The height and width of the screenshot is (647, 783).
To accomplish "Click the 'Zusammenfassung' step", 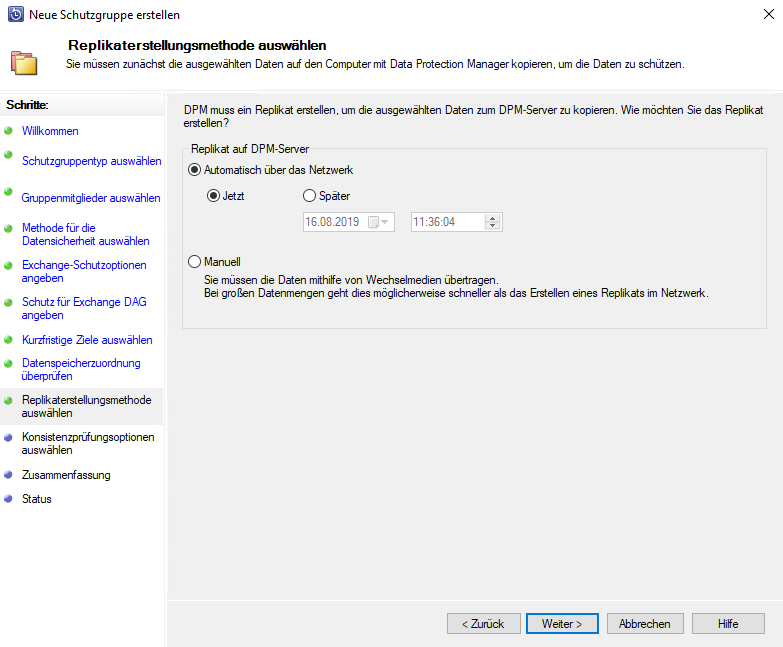I will click(x=66, y=475).
